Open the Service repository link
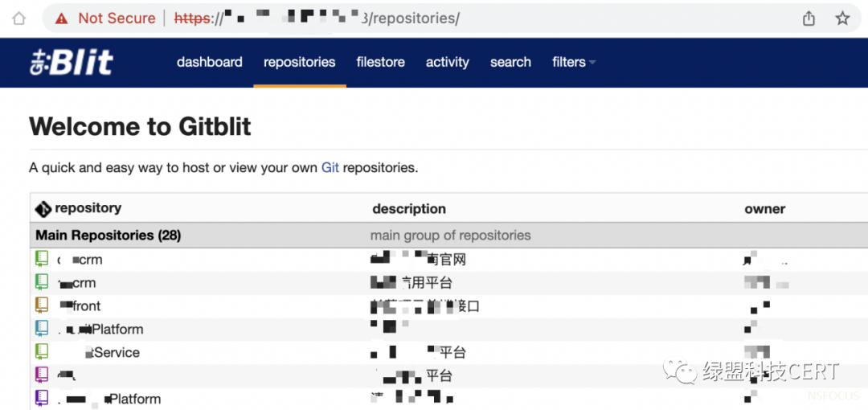Image resolution: width=868 pixels, height=410 pixels. coord(113,352)
